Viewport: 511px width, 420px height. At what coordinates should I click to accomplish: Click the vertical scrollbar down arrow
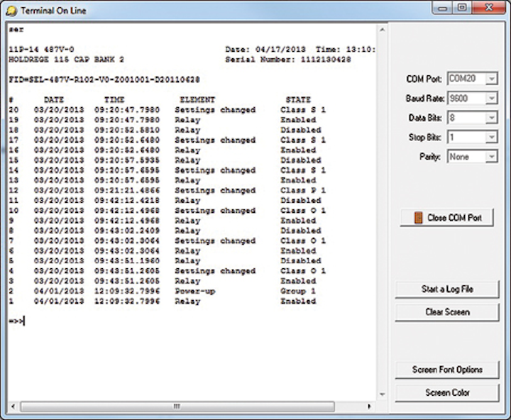pyautogui.click(x=383, y=394)
